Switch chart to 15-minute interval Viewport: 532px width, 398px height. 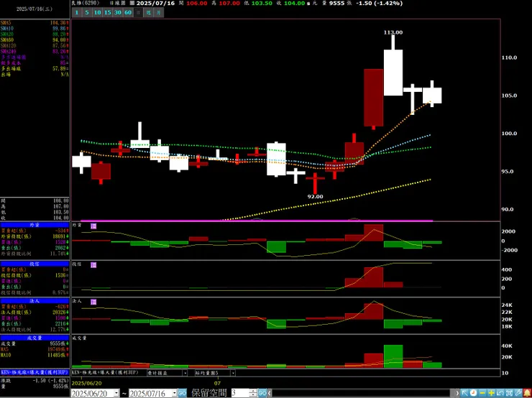[x=107, y=12]
